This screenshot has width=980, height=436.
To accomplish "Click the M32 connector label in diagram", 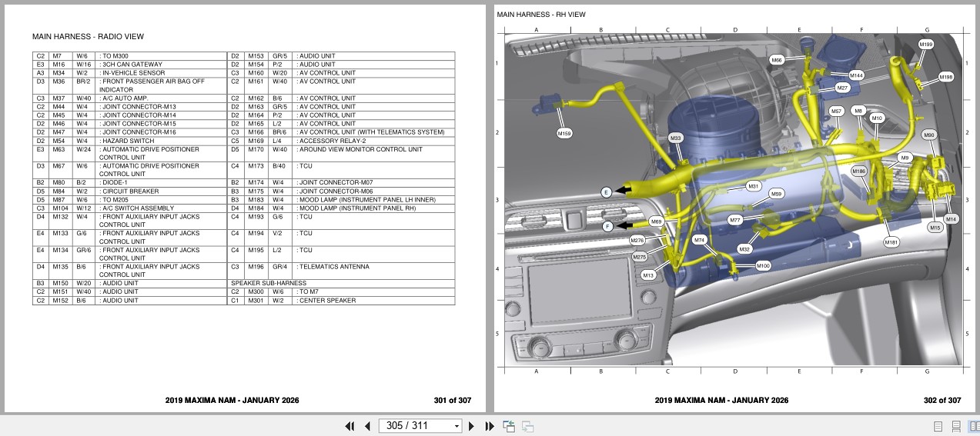I will (x=744, y=249).
